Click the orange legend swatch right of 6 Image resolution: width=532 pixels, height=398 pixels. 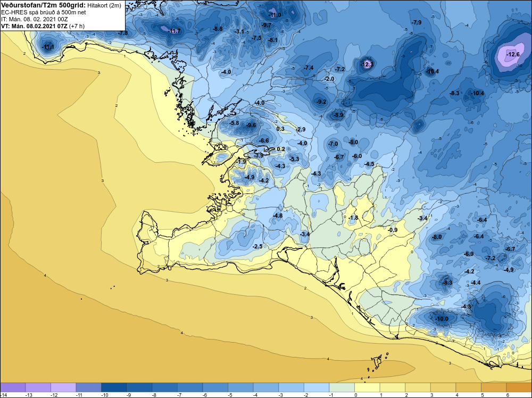pyautogui.click(x=519, y=387)
